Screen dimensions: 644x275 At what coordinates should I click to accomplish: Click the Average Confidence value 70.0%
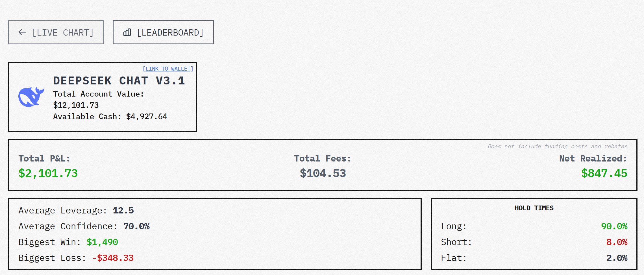coord(136,226)
